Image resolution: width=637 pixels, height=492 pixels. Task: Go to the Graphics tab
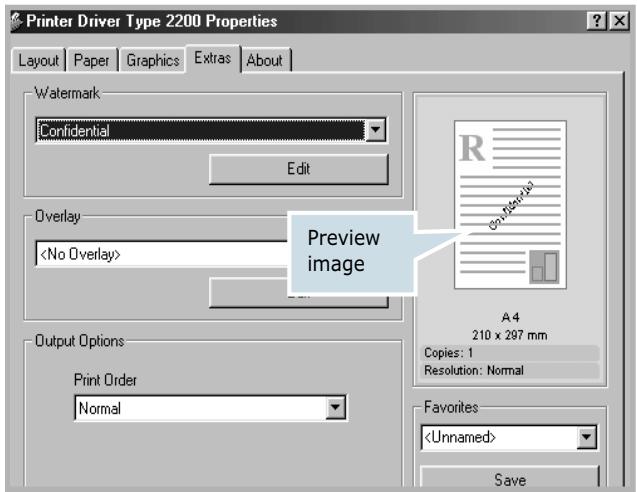[x=153, y=61]
